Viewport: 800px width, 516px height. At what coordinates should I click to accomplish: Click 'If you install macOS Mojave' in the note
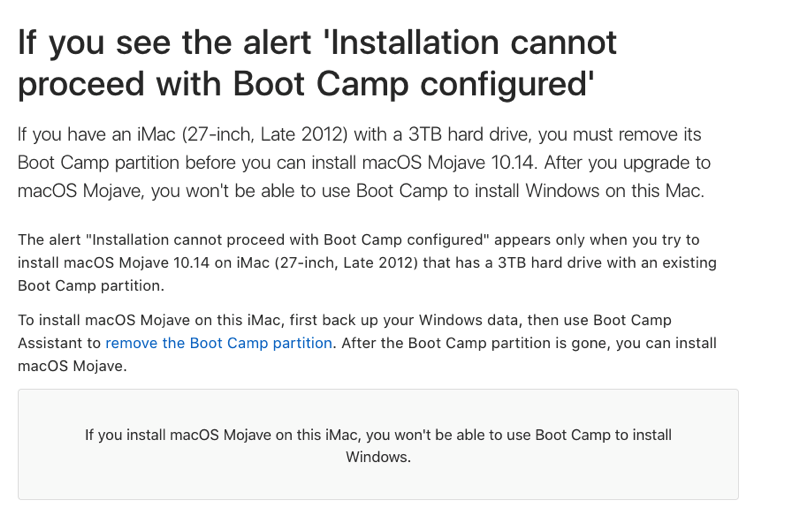178,435
